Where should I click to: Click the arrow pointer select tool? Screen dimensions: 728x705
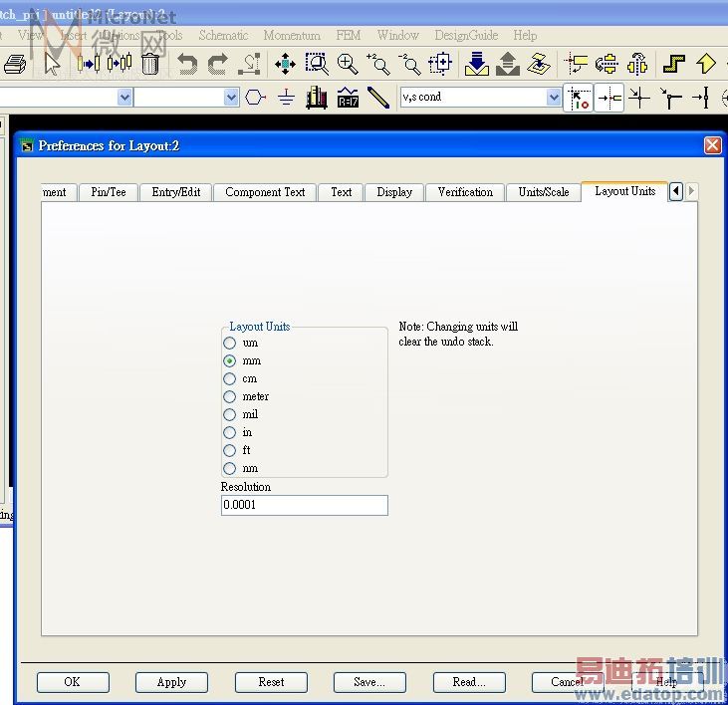tap(52, 65)
